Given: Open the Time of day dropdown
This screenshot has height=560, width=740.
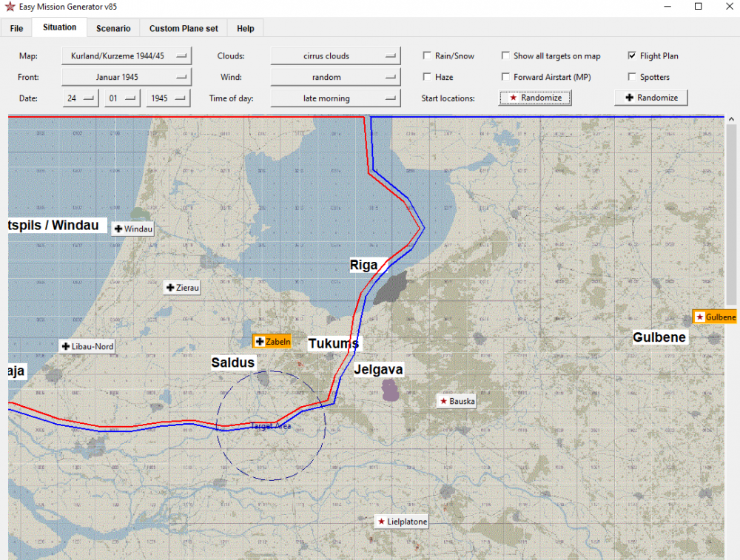Looking at the screenshot, I should (335, 98).
